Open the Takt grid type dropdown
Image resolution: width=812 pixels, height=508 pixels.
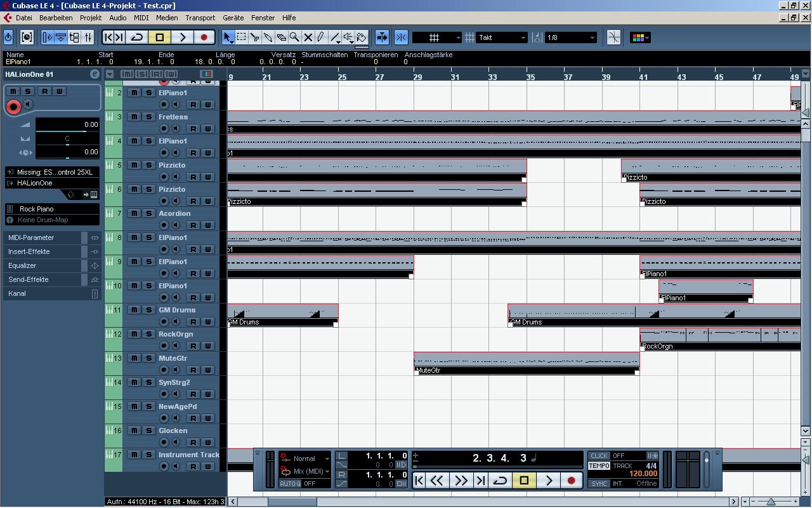(x=502, y=37)
